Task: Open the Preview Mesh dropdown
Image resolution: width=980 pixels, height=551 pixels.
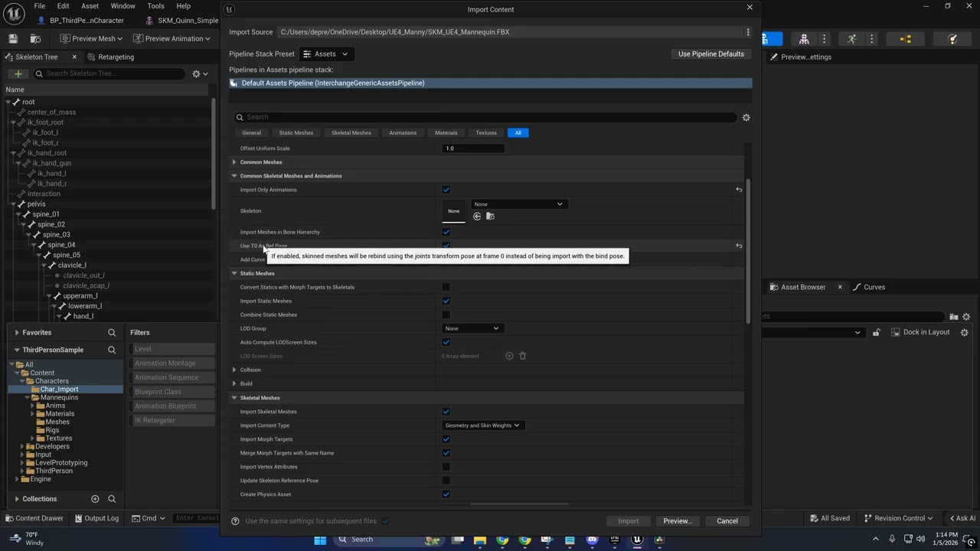Action: 91,39
